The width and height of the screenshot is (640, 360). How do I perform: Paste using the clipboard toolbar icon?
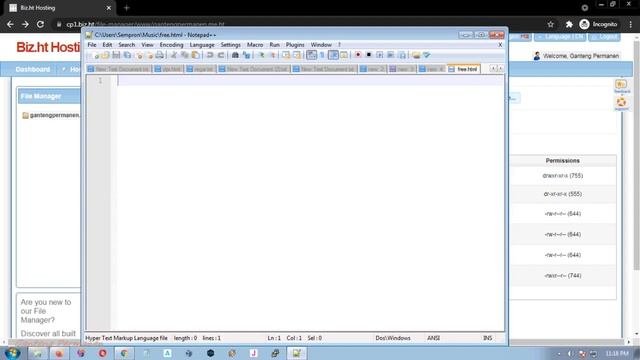(x=196, y=55)
